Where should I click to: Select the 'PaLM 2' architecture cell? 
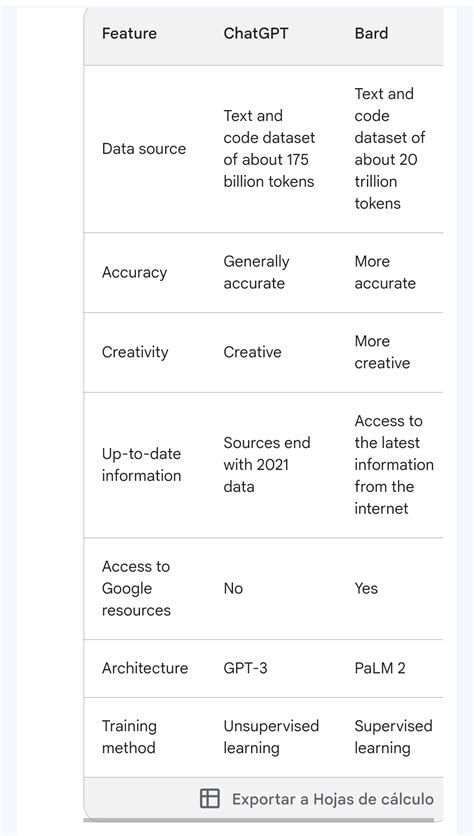click(x=380, y=668)
